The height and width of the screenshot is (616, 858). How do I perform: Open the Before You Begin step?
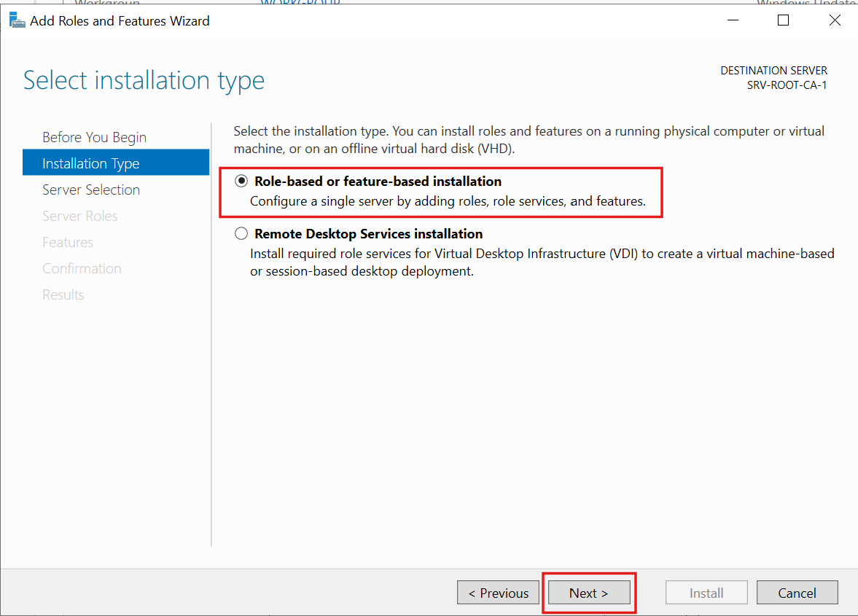(x=95, y=136)
